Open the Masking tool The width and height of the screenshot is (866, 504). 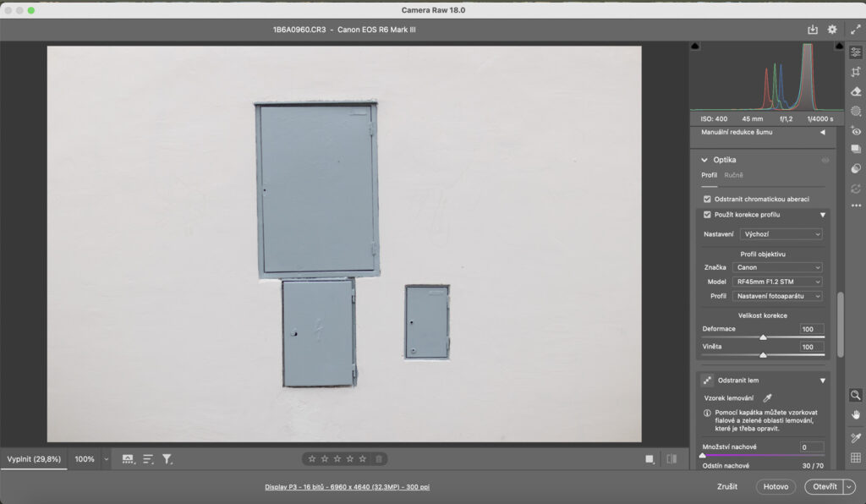[x=856, y=111]
